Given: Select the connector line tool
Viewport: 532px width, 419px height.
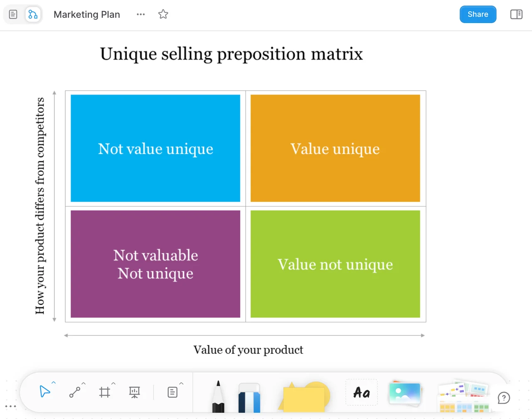Looking at the screenshot, I should [x=75, y=392].
